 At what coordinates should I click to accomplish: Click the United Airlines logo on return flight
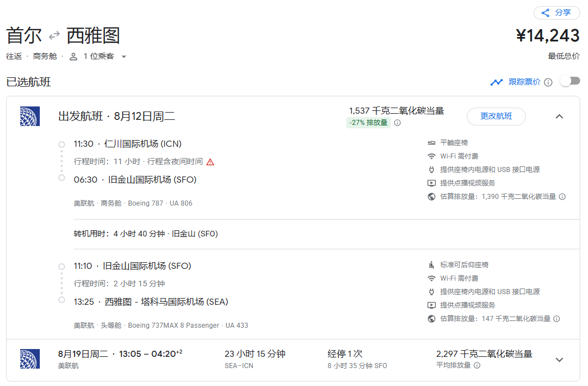click(30, 359)
